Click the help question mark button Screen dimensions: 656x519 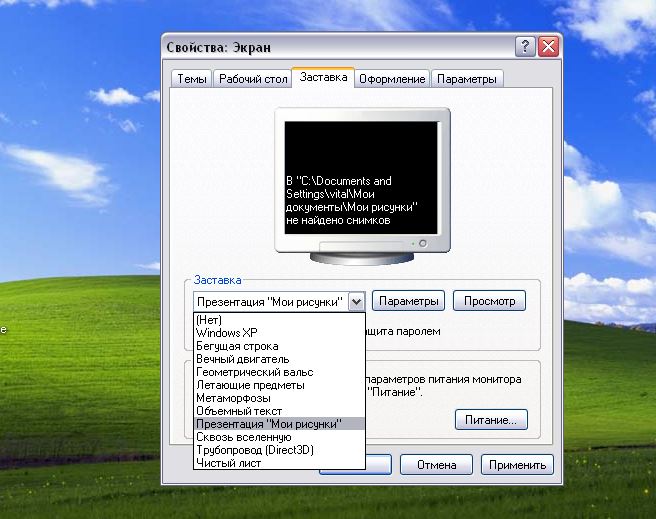(x=525, y=46)
